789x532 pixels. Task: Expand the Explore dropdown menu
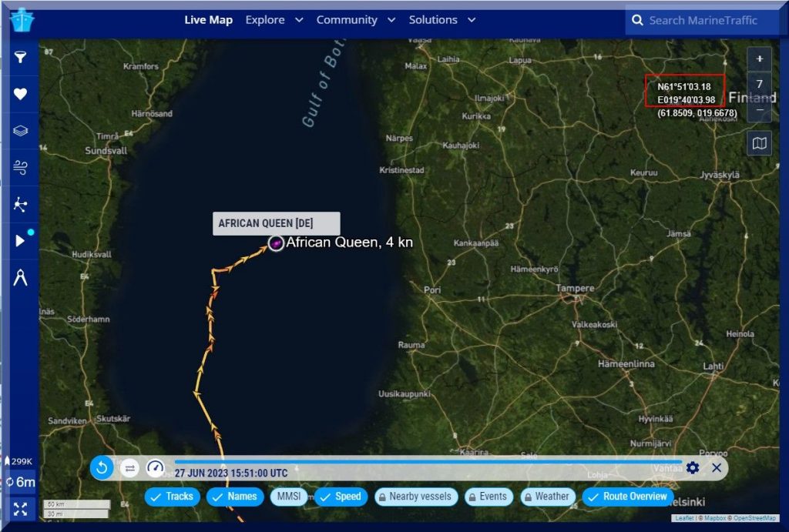point(274,20)
